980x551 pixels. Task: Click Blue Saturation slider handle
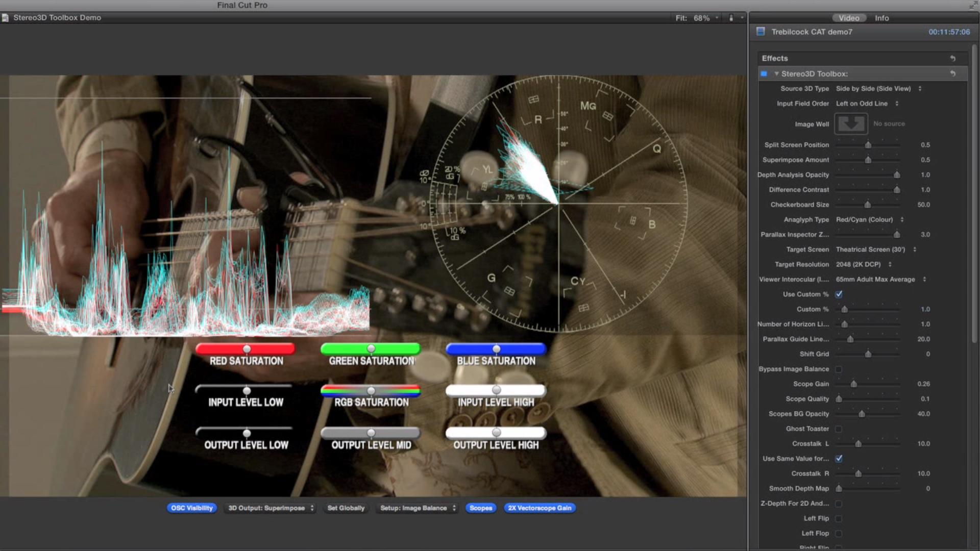click(x=496, y=349)
